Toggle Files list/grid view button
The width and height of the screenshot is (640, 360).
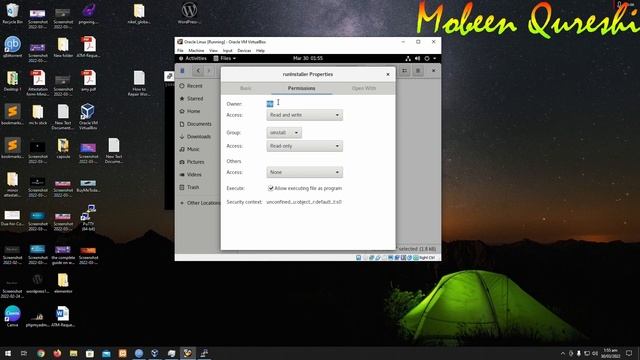coord(404,71)
